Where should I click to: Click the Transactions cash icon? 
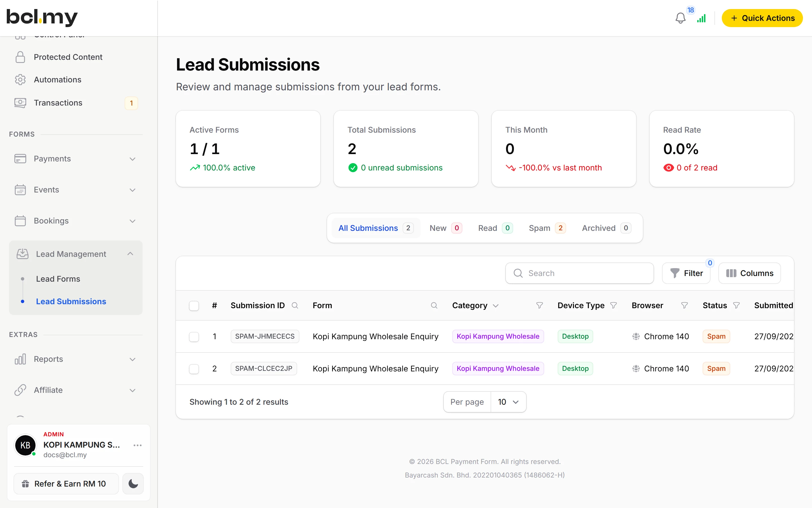(20, 103)
